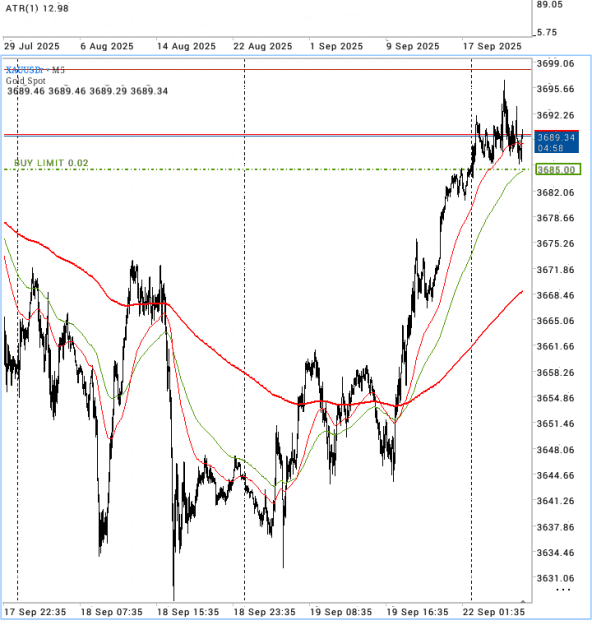Select the BUY LIMIT 0.02 order label
The image size is (592, 625).
tap(51, 163)
